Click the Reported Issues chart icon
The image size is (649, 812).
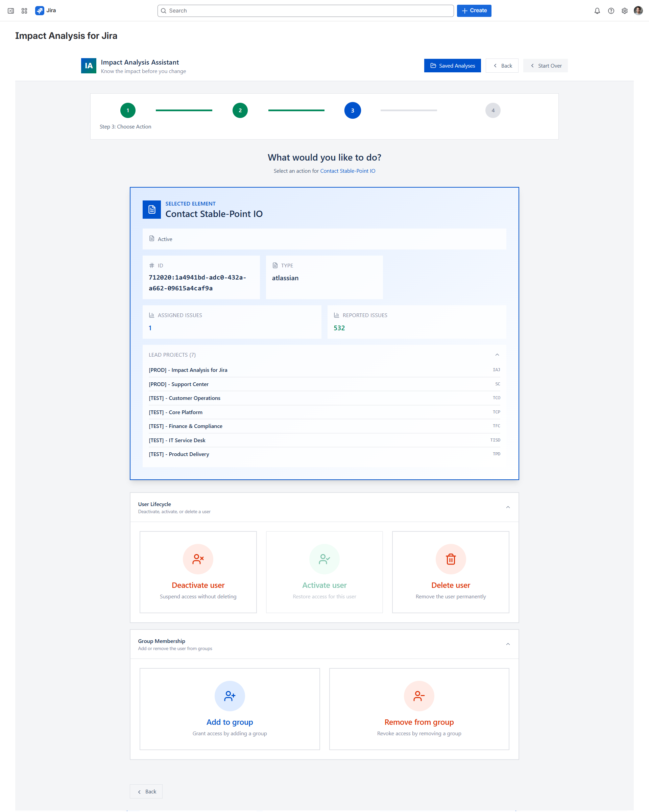(x=337, y=315)
